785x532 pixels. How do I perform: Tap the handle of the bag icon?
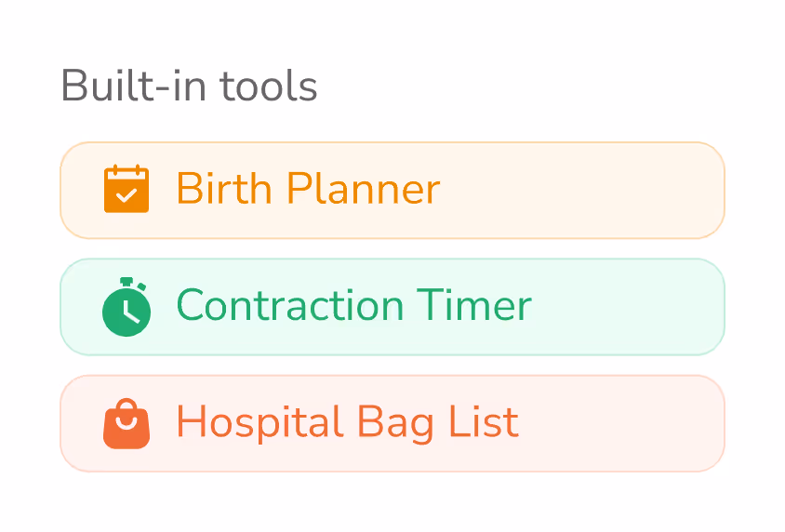[126, 405]
